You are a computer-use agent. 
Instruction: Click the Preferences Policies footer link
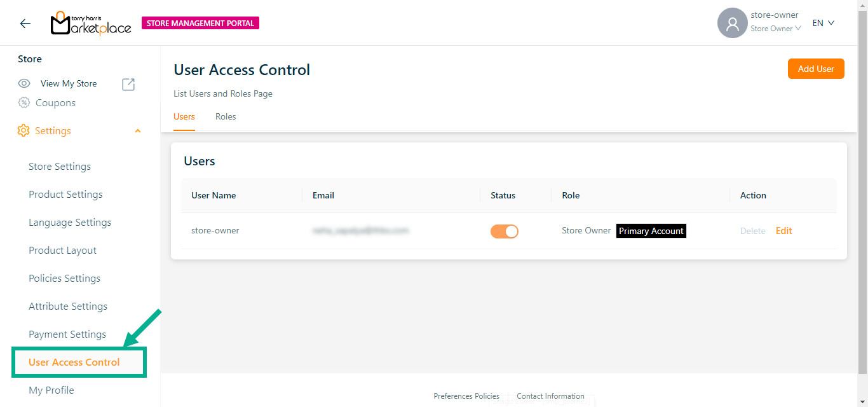[x=466, y=396]
